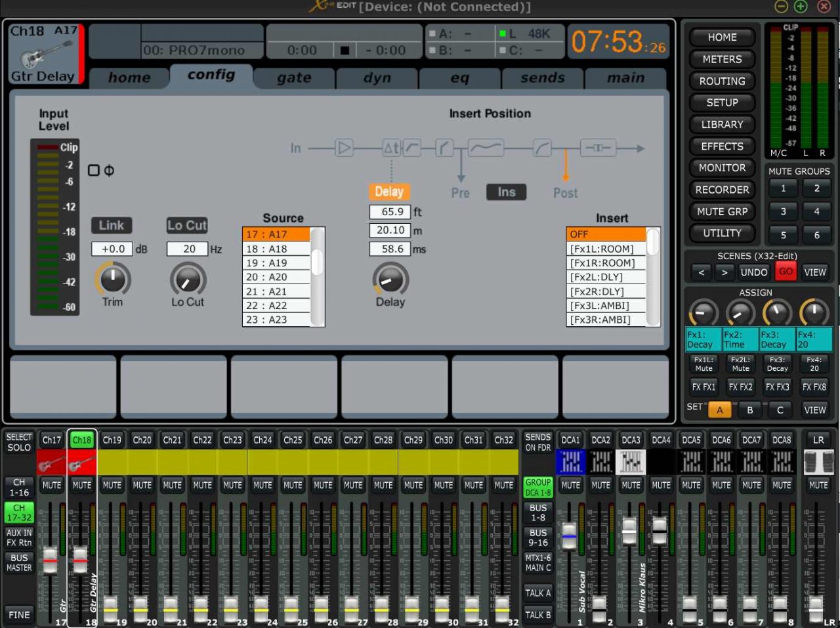The height and width of the screenshot is (628, 840).
Task: Choose insert [Fx2L:DLY]
Action: coord(606,277)
